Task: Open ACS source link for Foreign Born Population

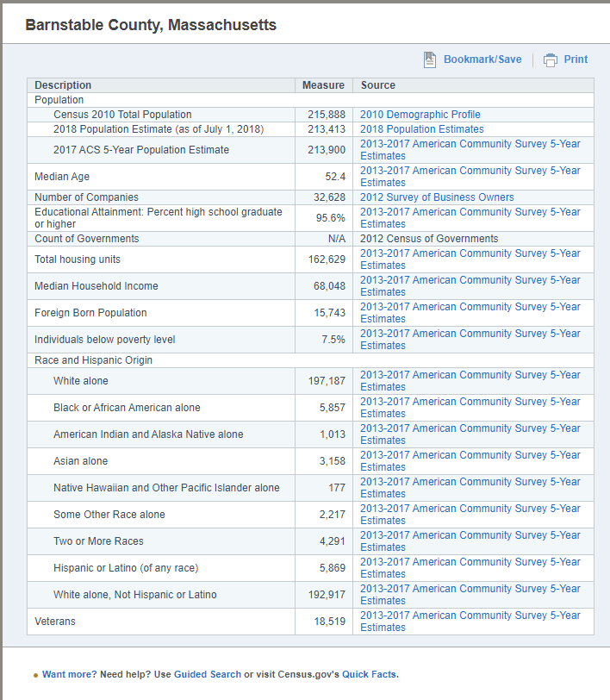Action: tap(470, 313)
